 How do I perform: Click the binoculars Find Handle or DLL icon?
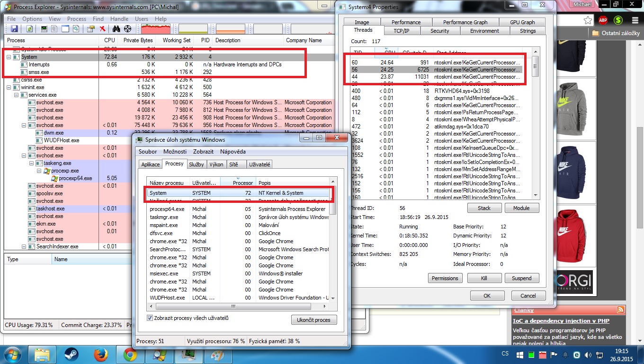click(x=117, y=29)
